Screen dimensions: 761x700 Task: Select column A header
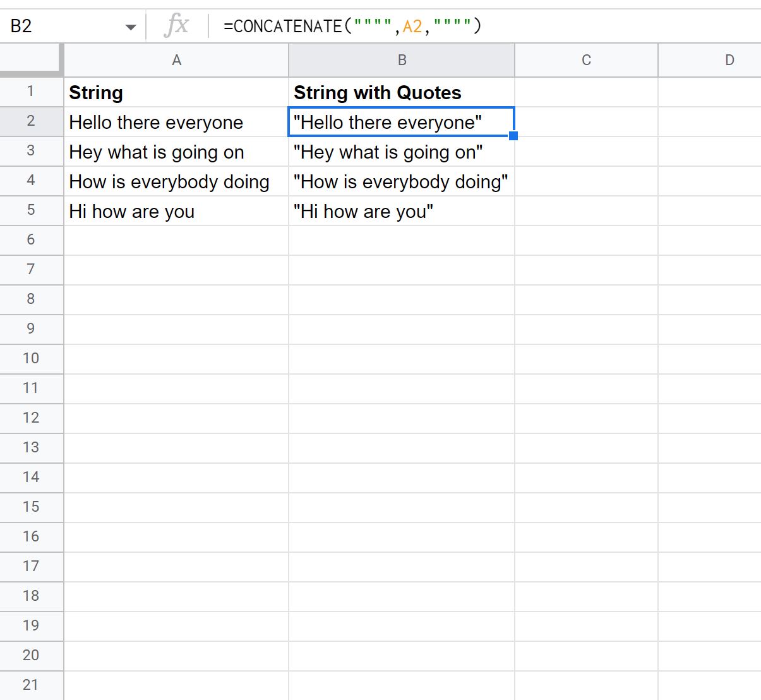click(176, 60)
